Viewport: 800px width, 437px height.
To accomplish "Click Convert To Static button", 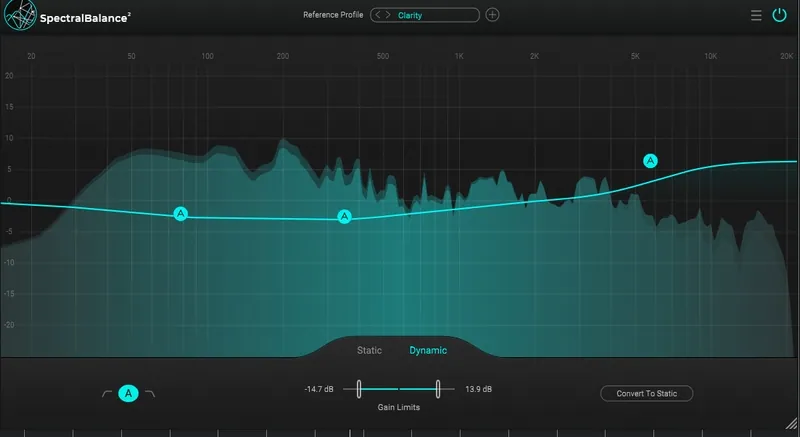I will (x=646, y=394).
